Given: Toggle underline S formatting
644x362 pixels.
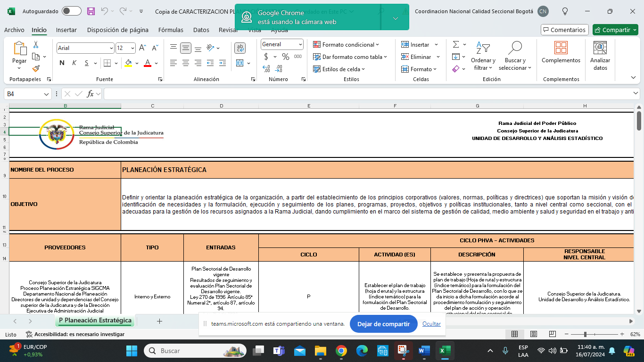Looking at the screenshot, I should [87, 63].
